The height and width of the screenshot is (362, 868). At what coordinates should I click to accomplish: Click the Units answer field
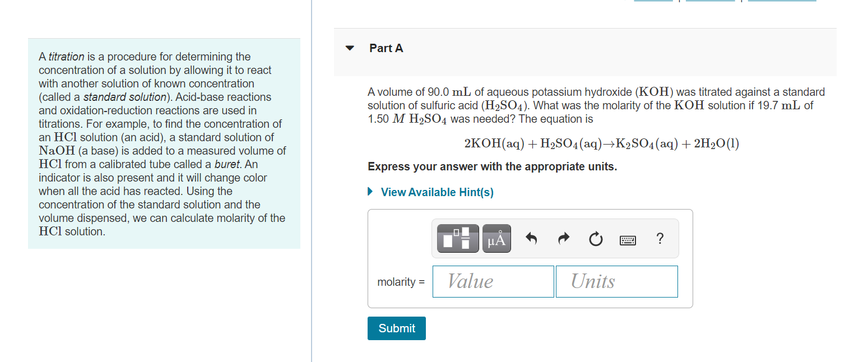tap(616, 281)
